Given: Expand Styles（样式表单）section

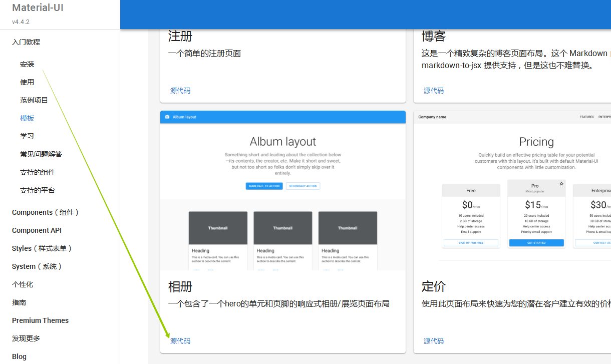Looking at the screenshot, I should pos(42,248).
